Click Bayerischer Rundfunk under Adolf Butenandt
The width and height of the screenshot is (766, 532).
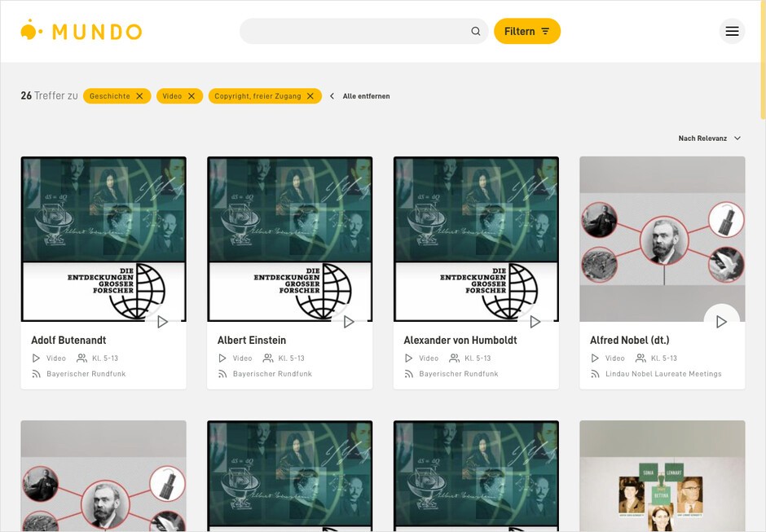point(86,374)
